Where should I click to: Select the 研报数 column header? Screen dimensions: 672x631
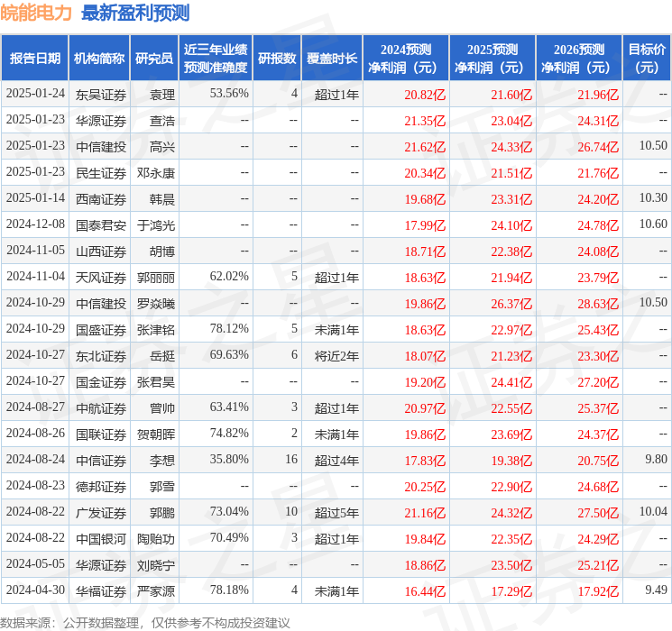click(277, 59)
